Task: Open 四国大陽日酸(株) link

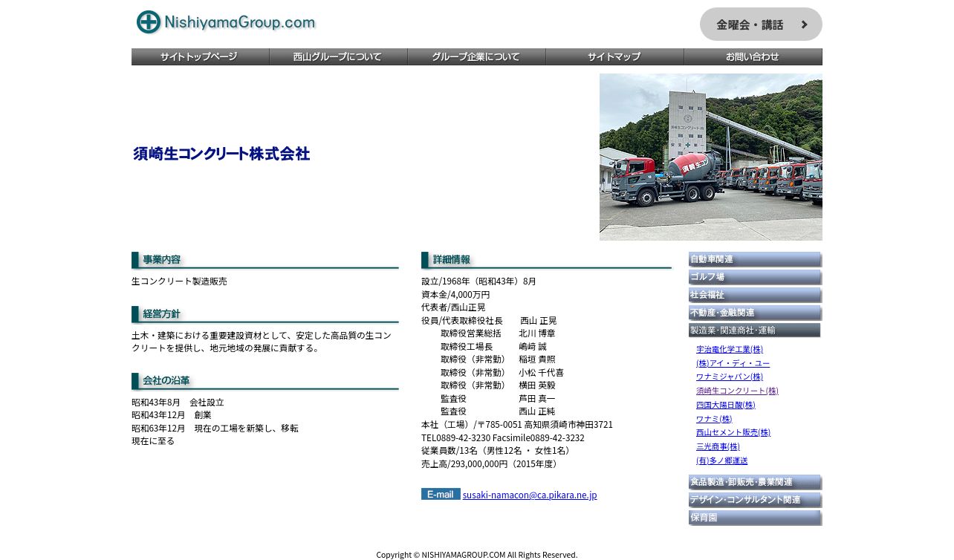Action: click(x=725, y=406)
